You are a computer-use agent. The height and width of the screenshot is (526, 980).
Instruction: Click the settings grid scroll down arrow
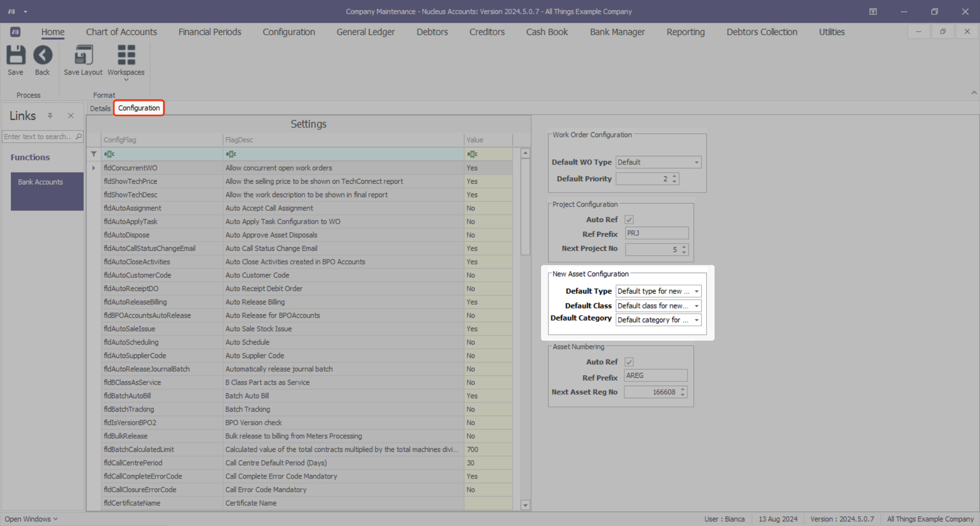525,505
